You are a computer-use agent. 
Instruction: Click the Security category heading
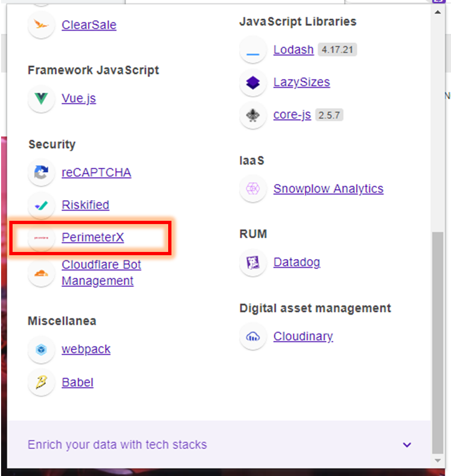pyautogui.click(x=52, y=144)
